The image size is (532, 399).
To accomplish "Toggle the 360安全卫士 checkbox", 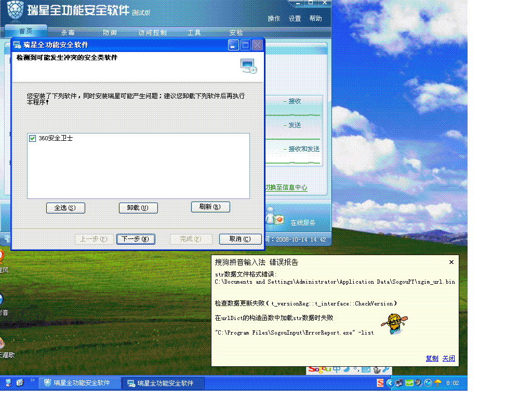I will tap(33, 138).
